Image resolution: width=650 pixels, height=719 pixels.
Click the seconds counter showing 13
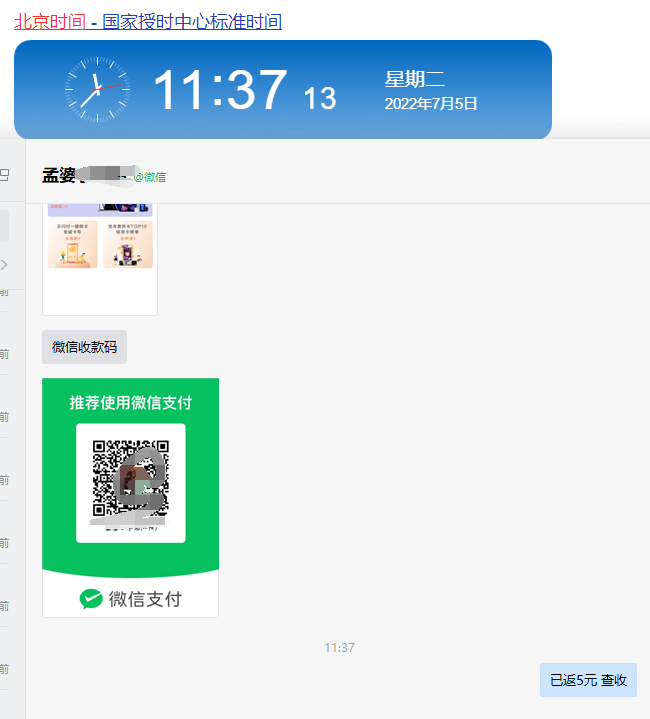click(x=320, y=98)
